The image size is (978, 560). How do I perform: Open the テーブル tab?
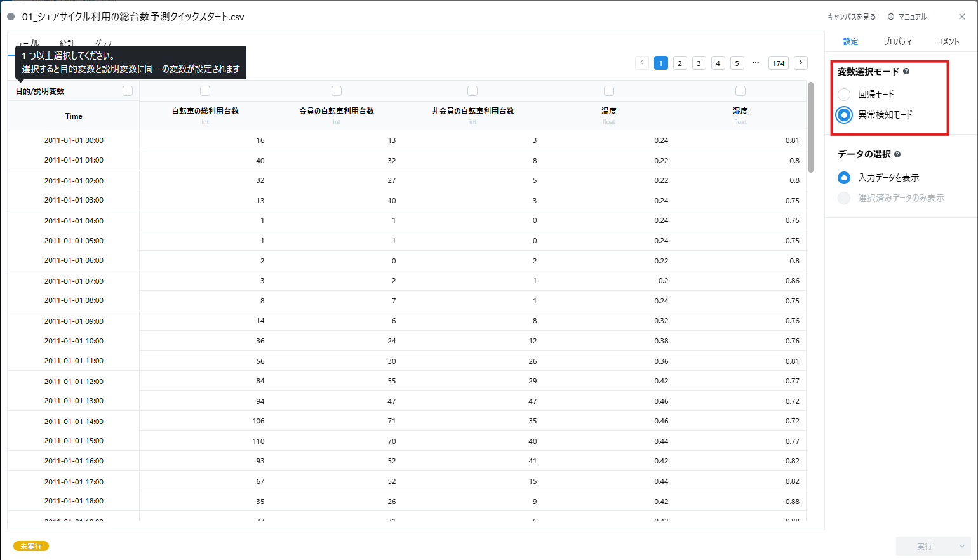click(29, 43)
